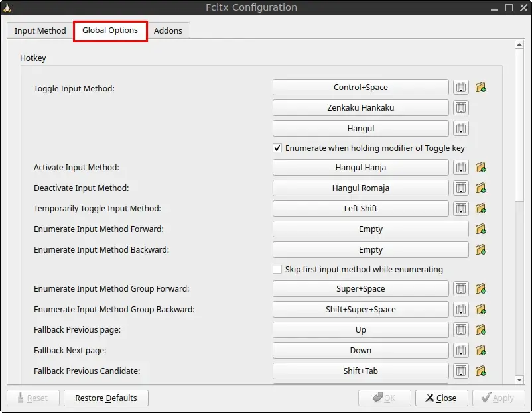Click the Reset button

coord(33,398)
